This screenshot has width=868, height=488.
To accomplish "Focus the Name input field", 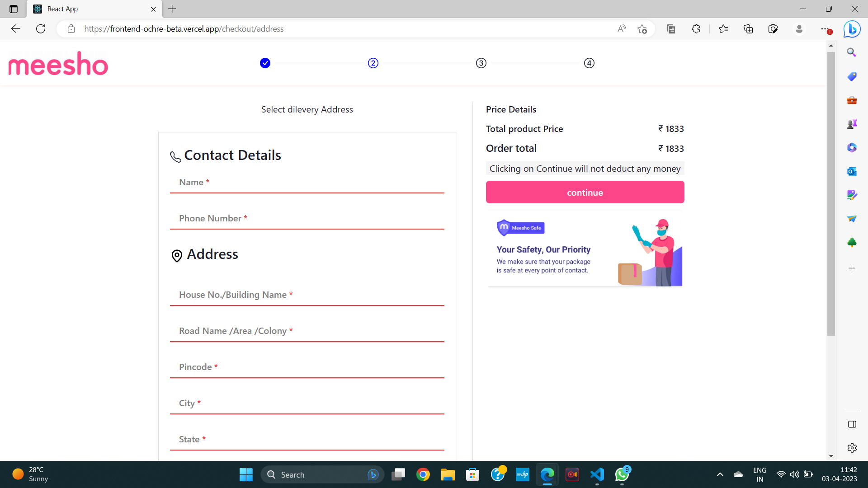I will [x=307, y=183].
